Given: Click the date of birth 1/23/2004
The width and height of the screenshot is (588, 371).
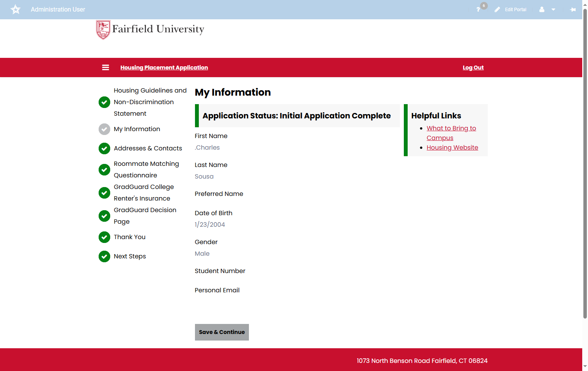Looking at the screenshot, I should 210,225.
